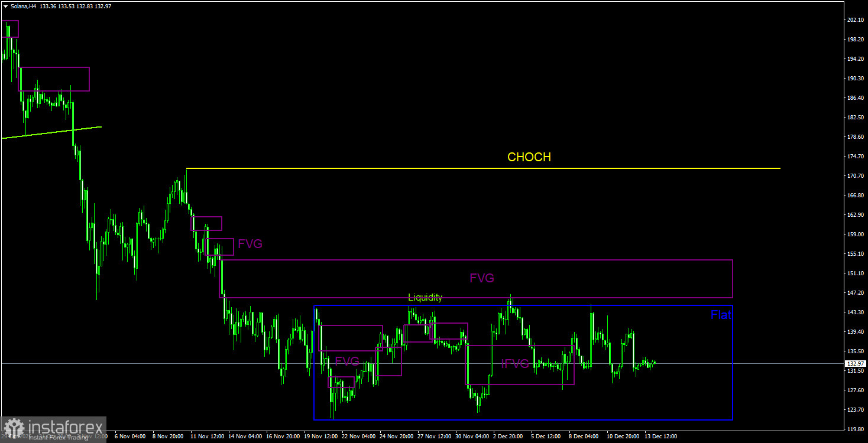Image resolution: width=868 pixels, height=443 pixels.
Task: Click the 5 Dec 12:00 time label
Action: click(546, 437)
